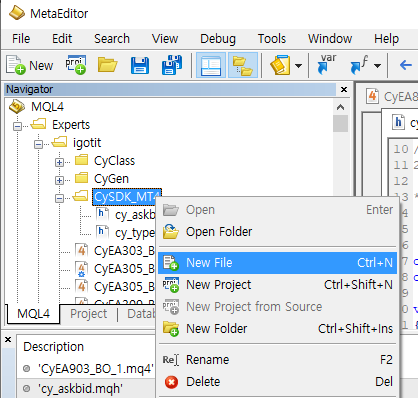Click the function insert toolbar icon
This screenshot has width=418, height=398.
coord(359,65)
